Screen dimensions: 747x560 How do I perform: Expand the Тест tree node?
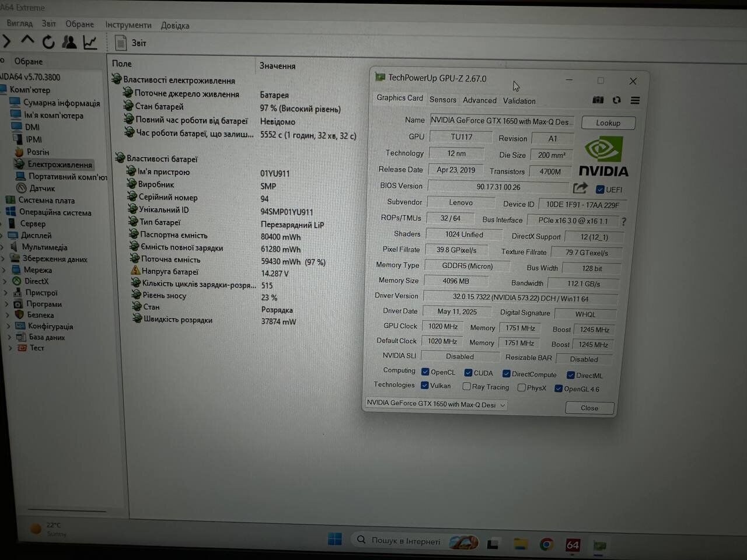[9, 348]
